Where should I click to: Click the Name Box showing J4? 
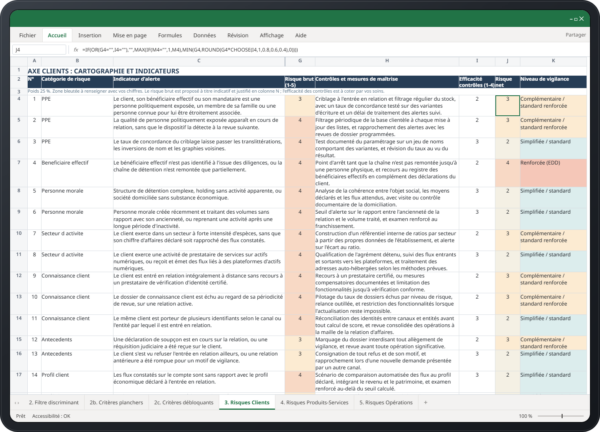39,49
